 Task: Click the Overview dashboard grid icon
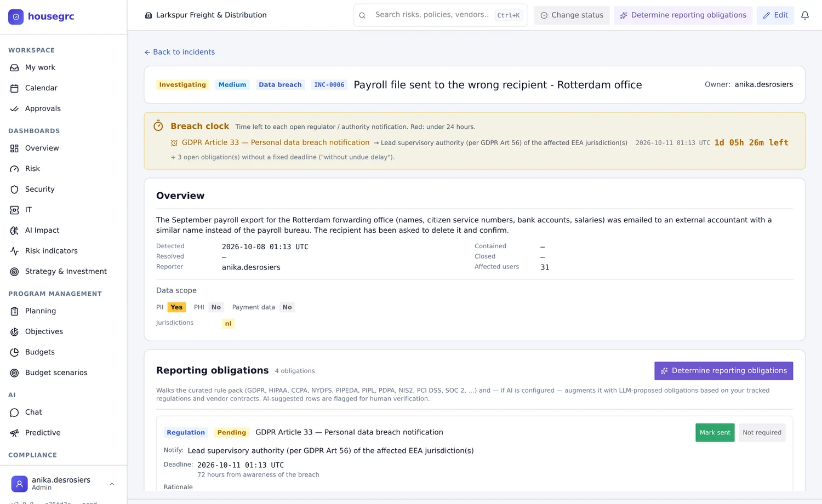pos(14,148)
